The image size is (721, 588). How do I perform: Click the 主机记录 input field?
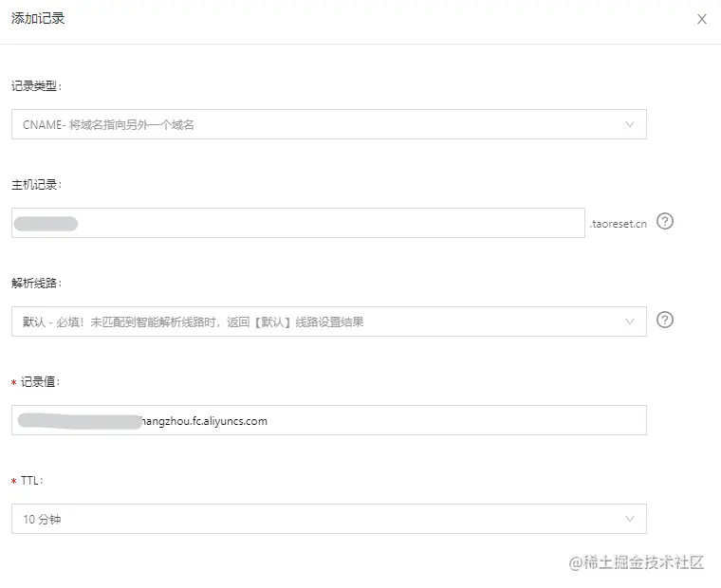point(298,223)
